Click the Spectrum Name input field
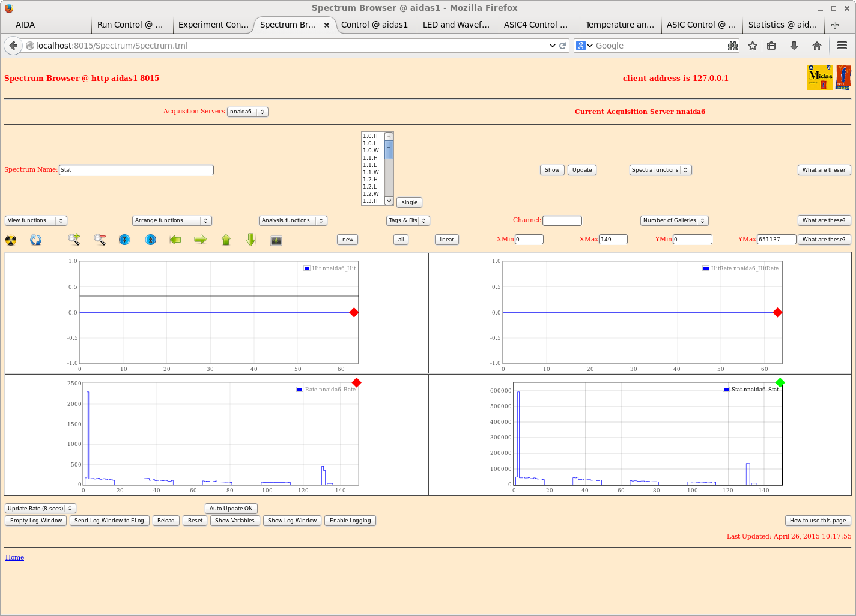 pos(136,170)
